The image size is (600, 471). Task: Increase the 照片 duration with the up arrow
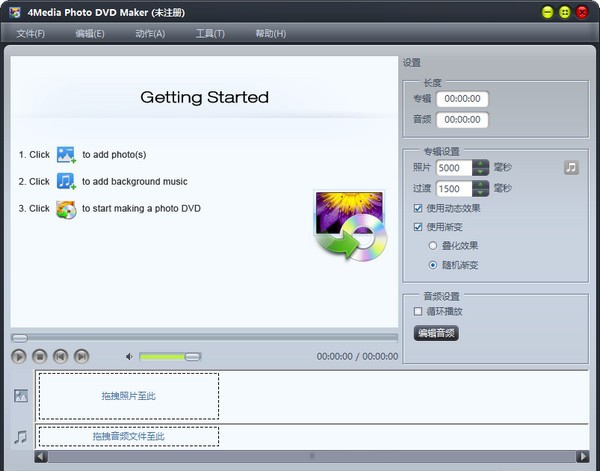480,164
